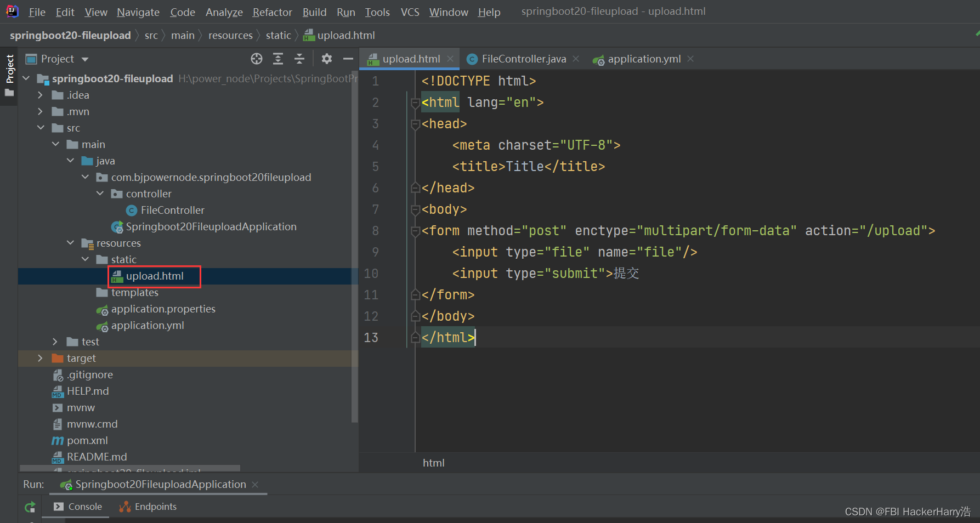980x523 pixels.
Task: Open the Project panel settings gear
Action: 327,59
